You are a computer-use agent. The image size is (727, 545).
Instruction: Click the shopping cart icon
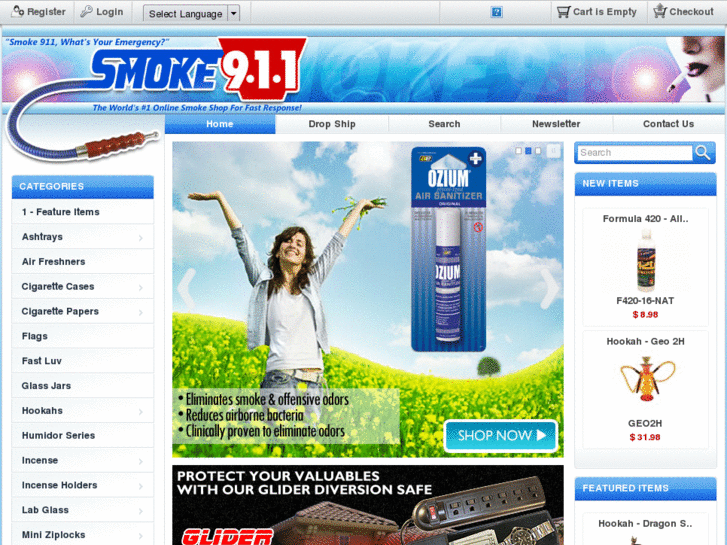click(563, 12)
